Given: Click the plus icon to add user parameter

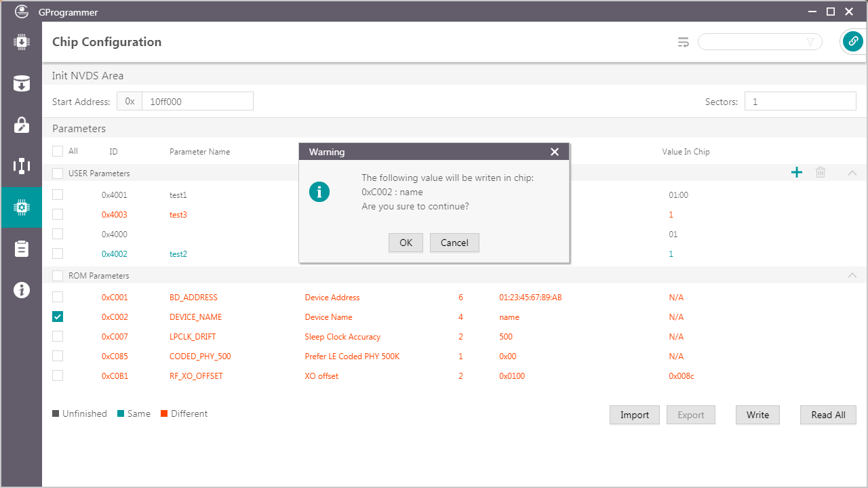Looking at the screenshot, I should [x=797, y=173].
